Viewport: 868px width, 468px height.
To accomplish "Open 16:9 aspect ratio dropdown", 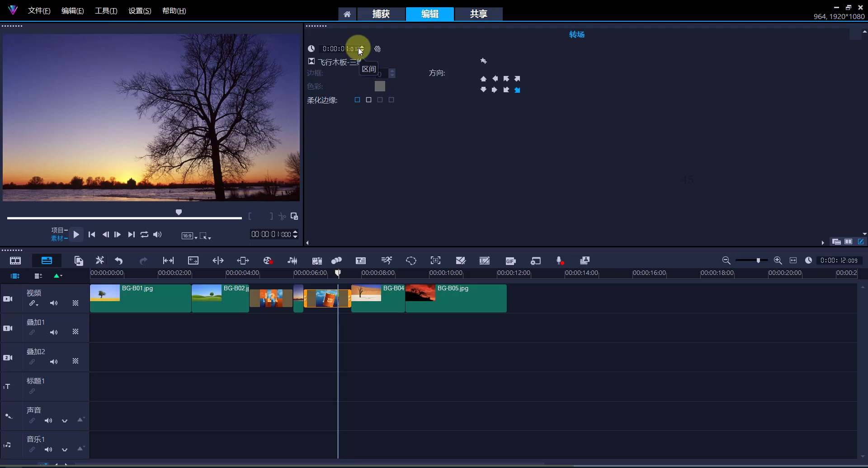I will pos(189,236).
